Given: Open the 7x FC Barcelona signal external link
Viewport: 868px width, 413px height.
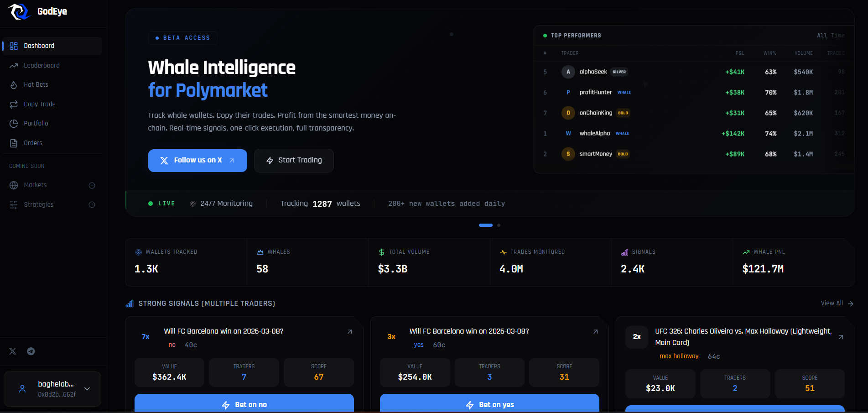Looking at the screenshot, I should 350,332.
